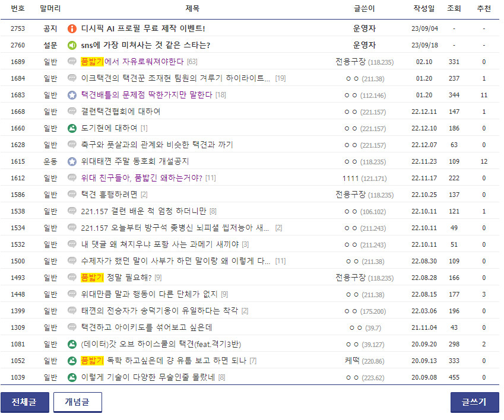Click the image icon next to 도기현에 대하여
Image resolution: width=504 pixels, height=420 pixels.
click(72, 129)
